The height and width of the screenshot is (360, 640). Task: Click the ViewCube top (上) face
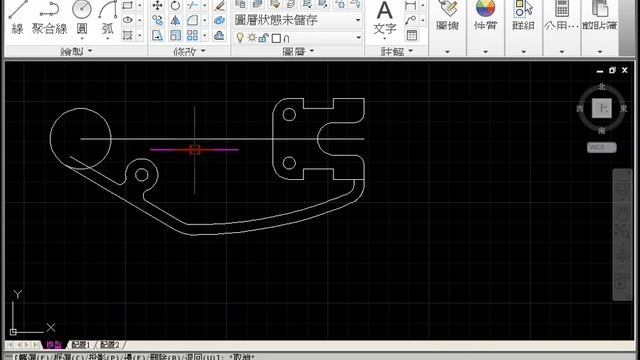tap(602, 108)
